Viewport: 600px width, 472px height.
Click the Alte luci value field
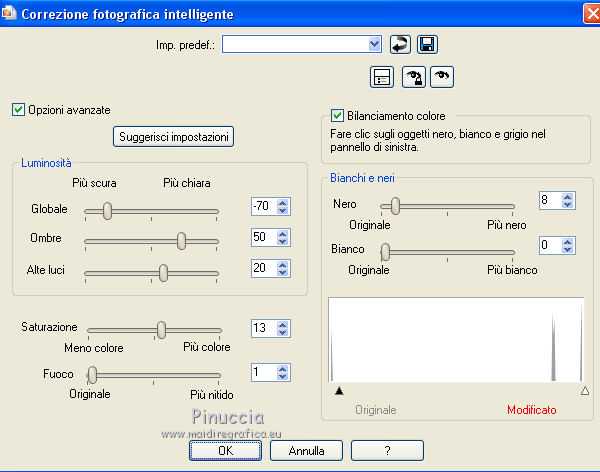[x=262, y=270]
